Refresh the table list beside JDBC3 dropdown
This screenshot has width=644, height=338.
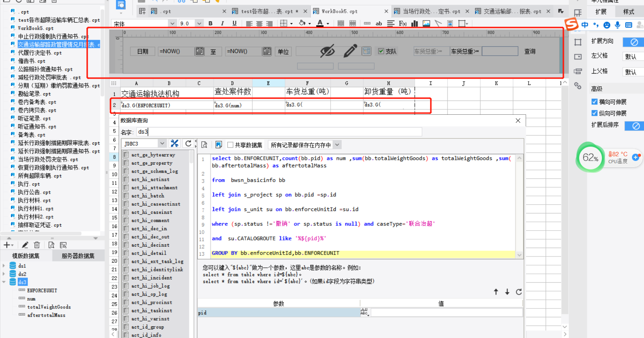point(188,144)
